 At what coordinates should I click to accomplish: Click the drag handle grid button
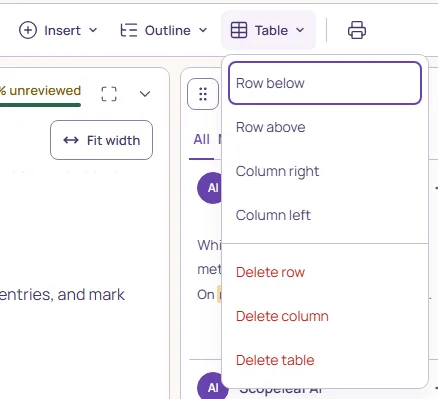tap(203, 94)
